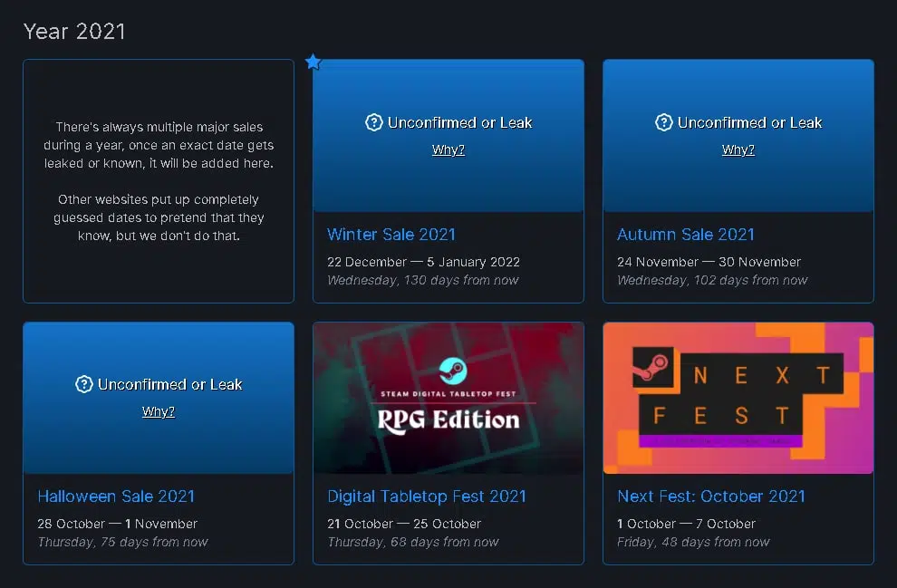
Task: Click question mark icon on Autumn Sale banner
Action: (x=663, y=122)
